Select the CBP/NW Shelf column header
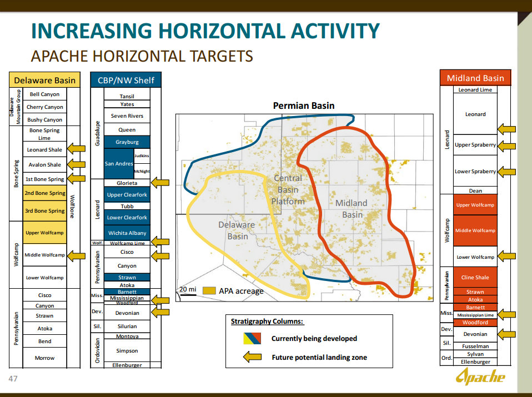The height and width of the screenshot is (397, 532). click(126, 80)
